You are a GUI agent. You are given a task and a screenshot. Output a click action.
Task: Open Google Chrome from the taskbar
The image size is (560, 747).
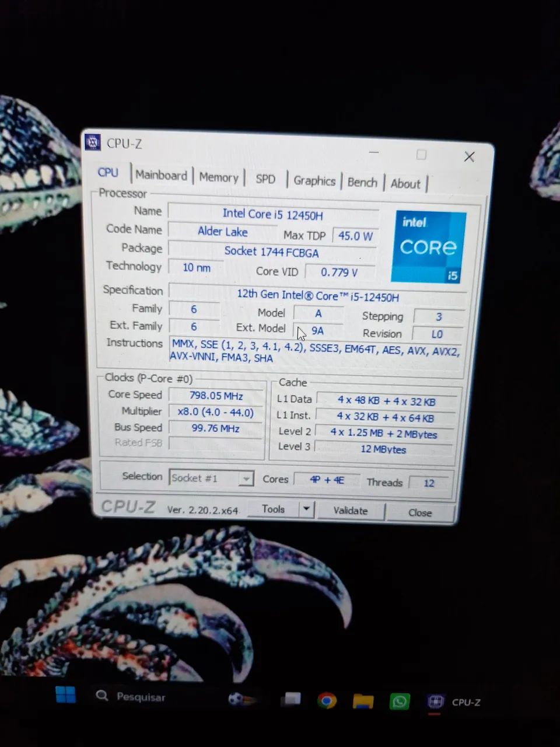(x=327, y=700)
